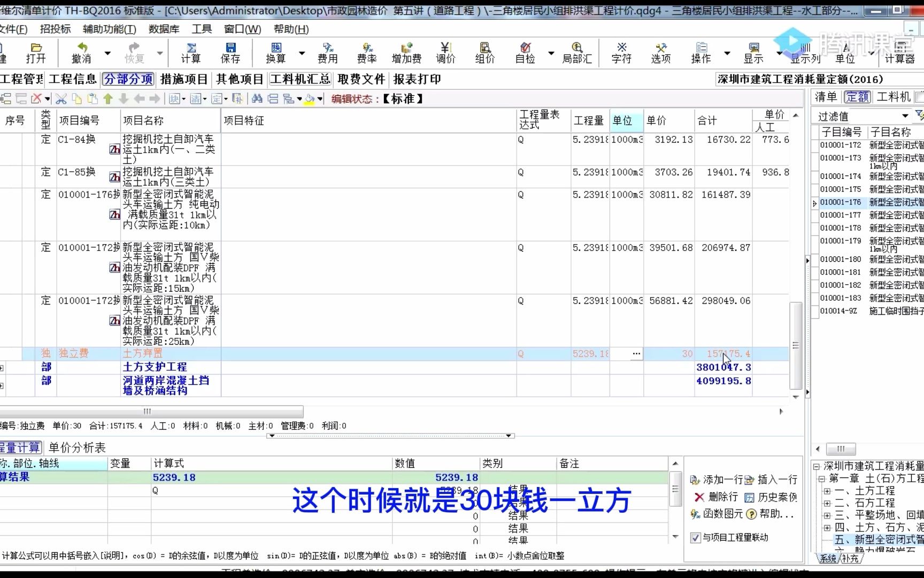Switch to the 单价分析表 tab
924x578 pixels.
pyautogui.click(x=77, y=448)
